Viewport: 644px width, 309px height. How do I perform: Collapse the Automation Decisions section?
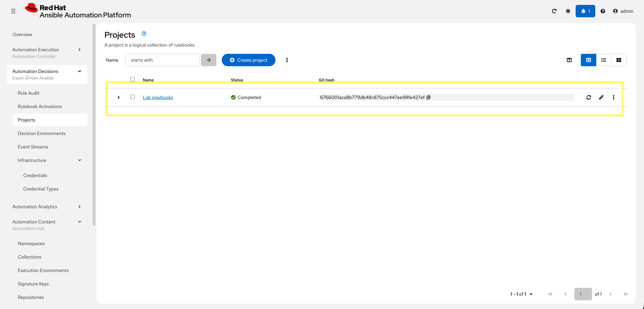[x=79, y=71]
